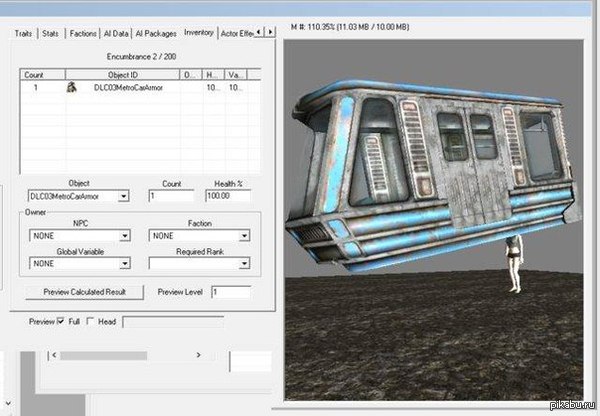The width and height of the screenshot is (600, 416).
Task: Click the Count input field
Action: (171, 196)
